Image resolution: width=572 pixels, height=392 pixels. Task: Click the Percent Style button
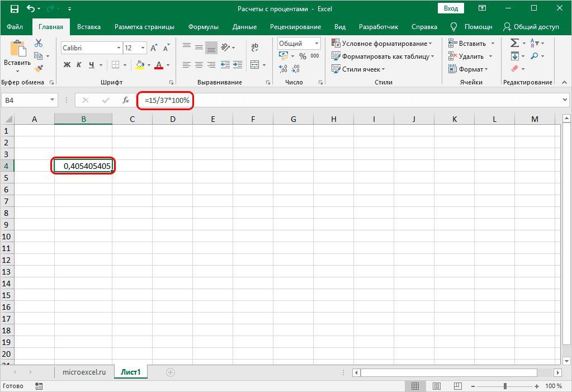click(x=302, y=56)
